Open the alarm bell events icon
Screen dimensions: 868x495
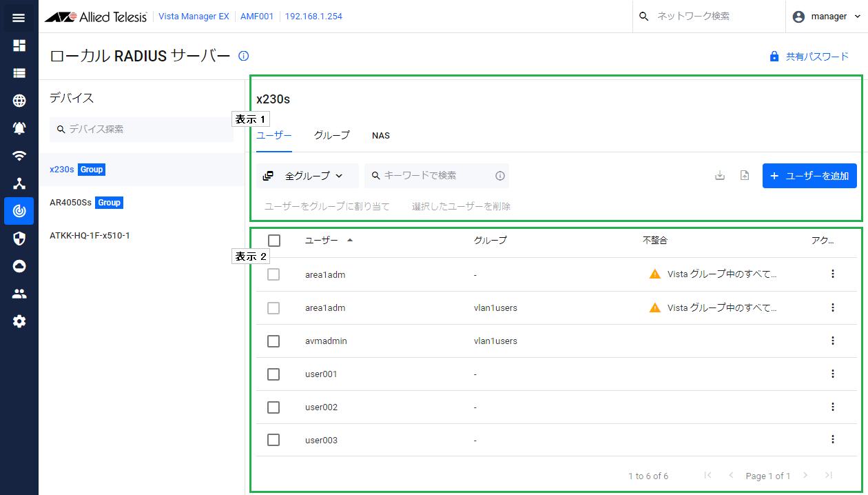tap(19, 128)
